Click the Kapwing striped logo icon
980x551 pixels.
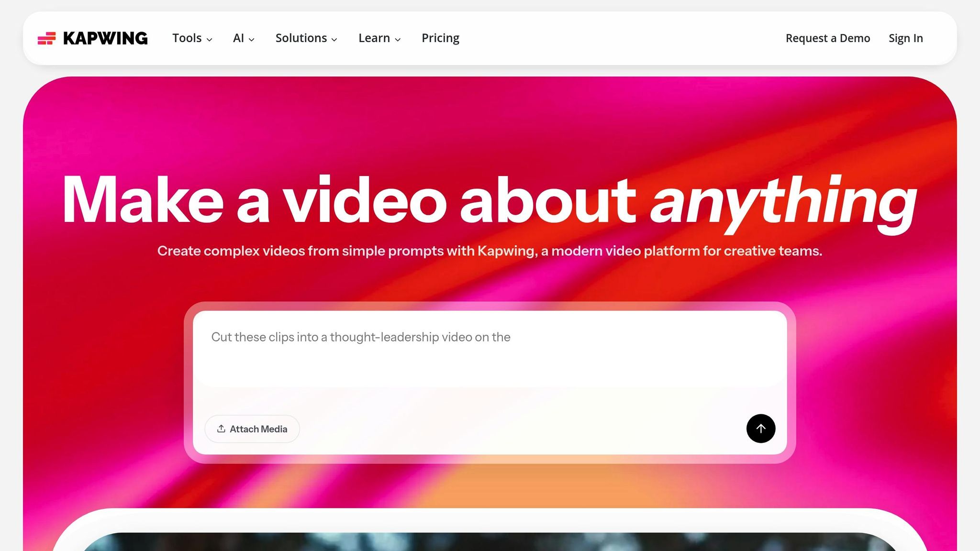coord(46,38)
